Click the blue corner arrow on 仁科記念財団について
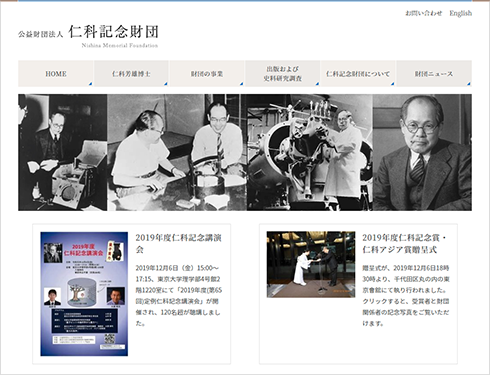The width and height of the screenshot is (490, 375). [393, 84]
